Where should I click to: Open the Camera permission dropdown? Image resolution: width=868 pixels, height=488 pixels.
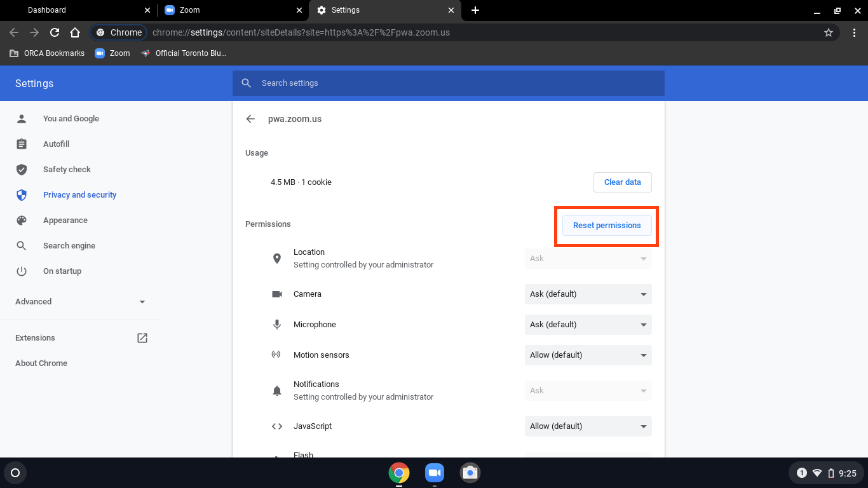(588, 294)
